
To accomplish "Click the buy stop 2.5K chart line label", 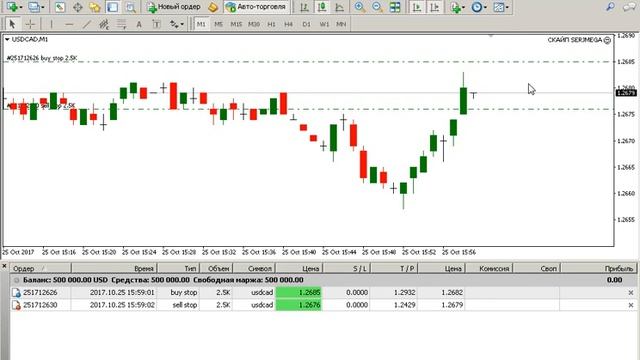I will point(42,58).
